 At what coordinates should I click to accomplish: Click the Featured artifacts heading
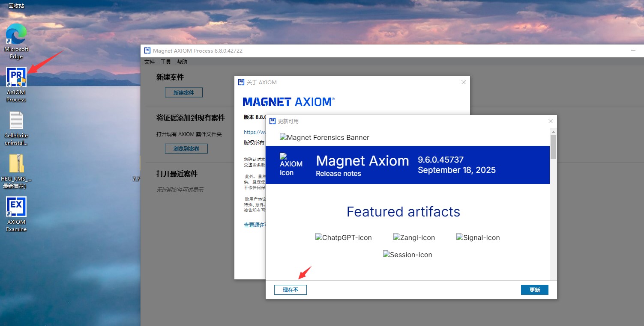click(403, 212)
